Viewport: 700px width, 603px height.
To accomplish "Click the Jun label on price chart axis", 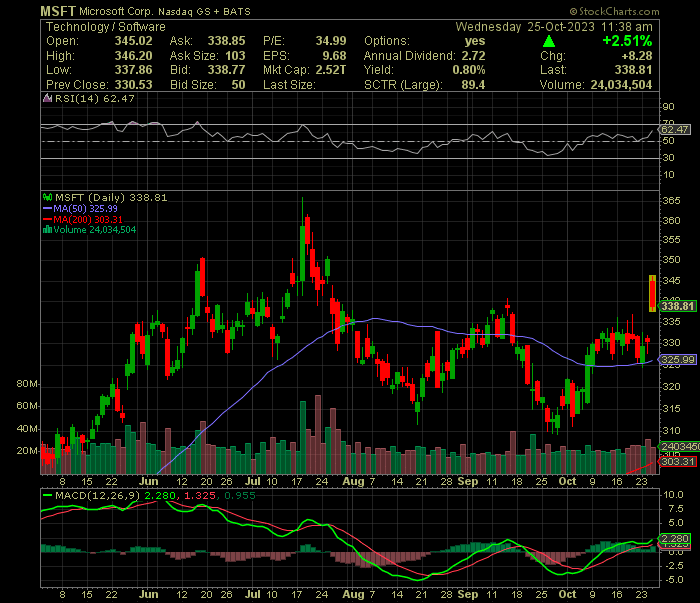I will (x=148, y=482).
